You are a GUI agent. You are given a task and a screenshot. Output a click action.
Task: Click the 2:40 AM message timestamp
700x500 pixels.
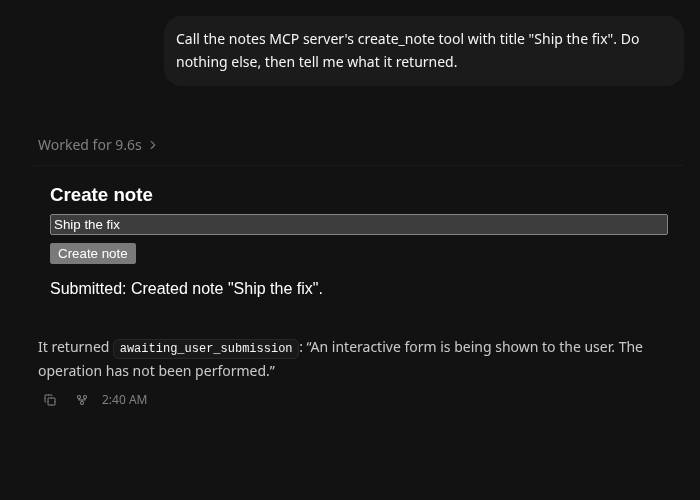(124, 400)
